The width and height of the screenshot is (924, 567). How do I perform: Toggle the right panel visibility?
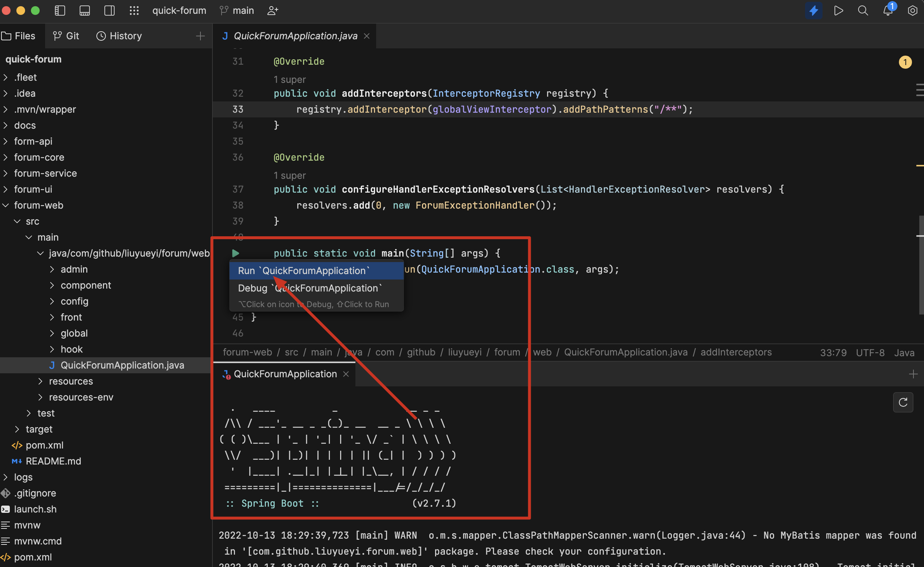[x=109, y=11]
